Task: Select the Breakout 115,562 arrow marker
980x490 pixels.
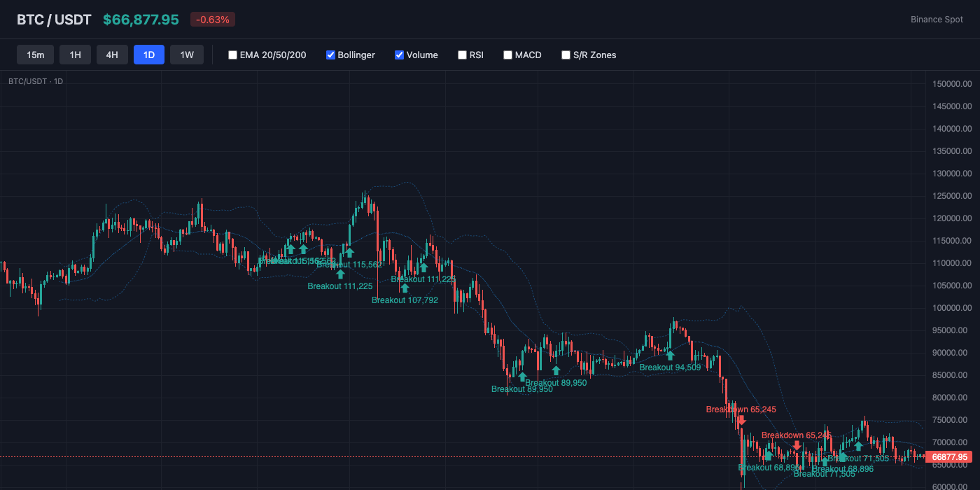Action: 349,252
